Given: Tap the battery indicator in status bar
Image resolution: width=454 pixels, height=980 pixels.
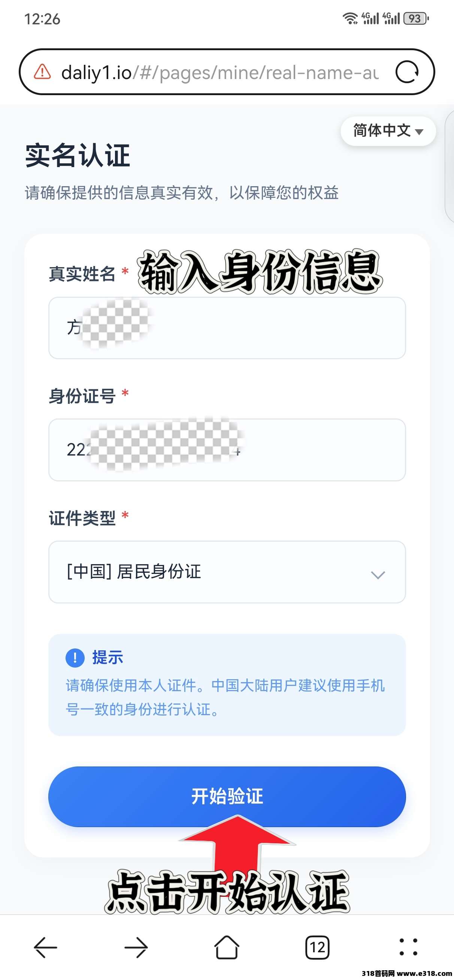Looking at the screenshot, I should (416, 18).
